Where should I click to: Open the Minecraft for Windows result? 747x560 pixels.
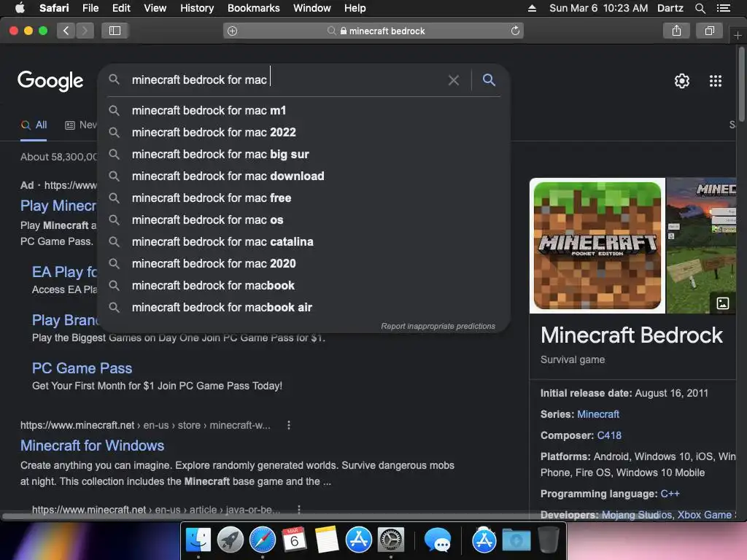[x=92, y=446]
